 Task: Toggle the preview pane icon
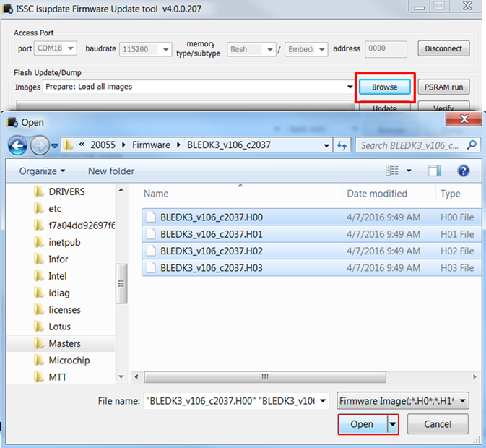[434, 171]
